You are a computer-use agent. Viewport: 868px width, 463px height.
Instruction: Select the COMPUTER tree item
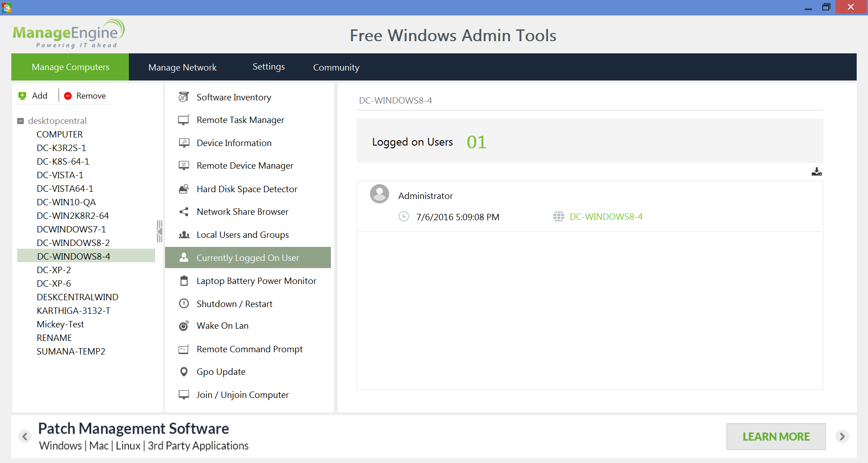click(60, 134)
